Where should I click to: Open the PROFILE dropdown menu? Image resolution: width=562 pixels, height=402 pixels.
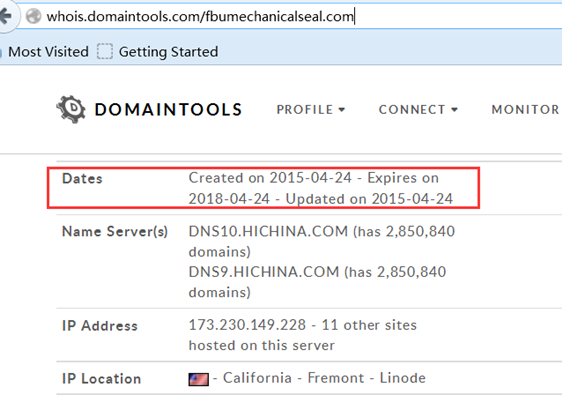(310, 110)
